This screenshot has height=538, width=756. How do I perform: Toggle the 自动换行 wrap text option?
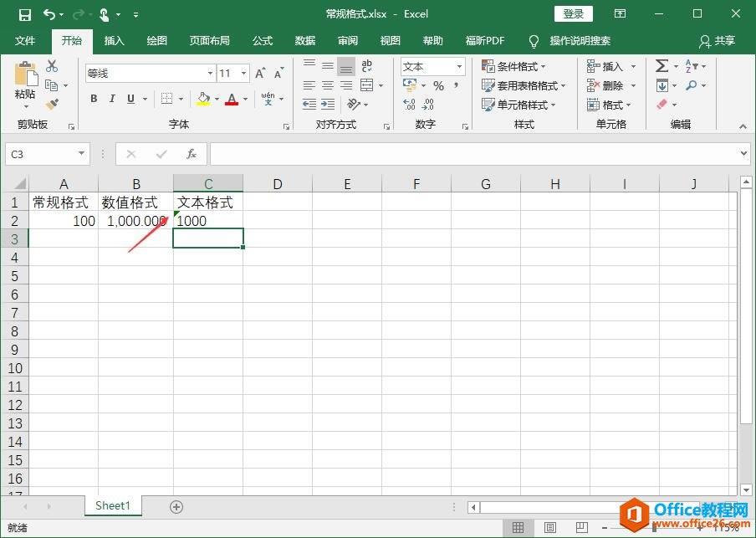coord(366,66)
